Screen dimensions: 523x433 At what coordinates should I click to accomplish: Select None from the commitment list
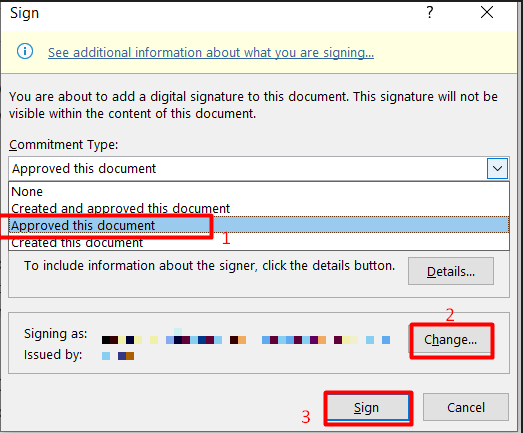pos(259,191)
